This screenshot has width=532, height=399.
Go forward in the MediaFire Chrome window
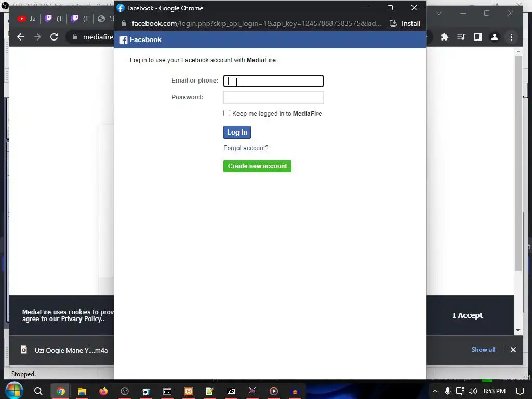[x=37, y=37]
